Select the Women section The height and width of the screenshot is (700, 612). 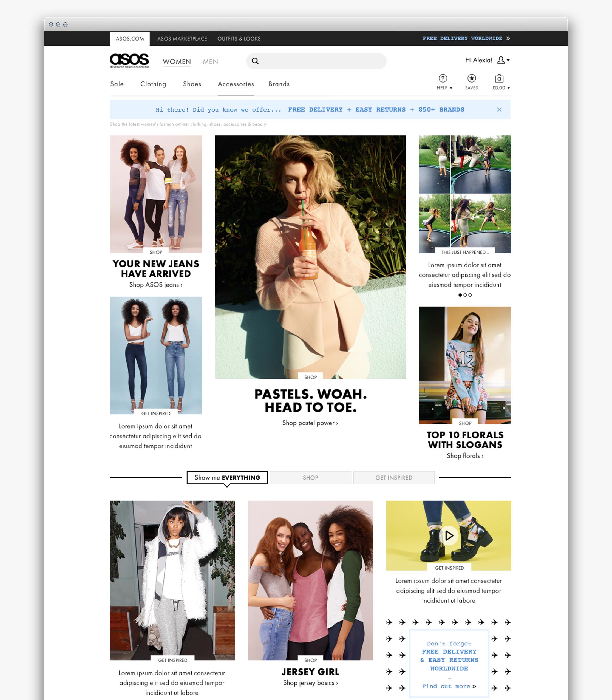click(x=177, y=62)
